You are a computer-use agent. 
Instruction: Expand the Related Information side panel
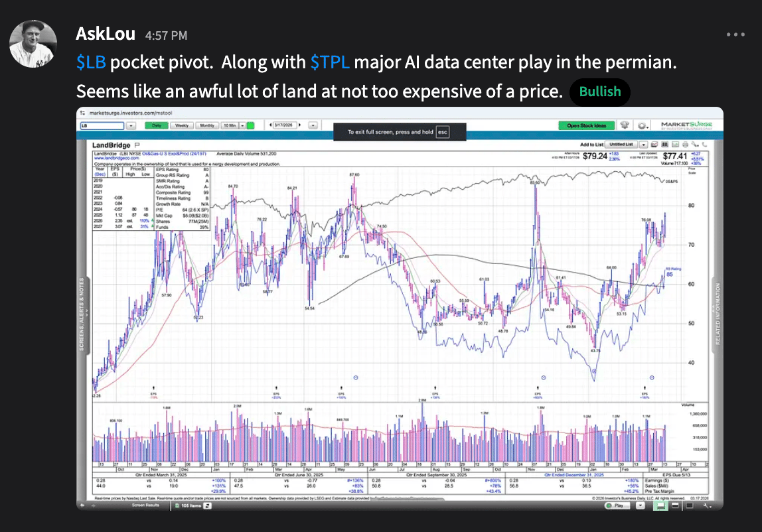tap(718, 314)
